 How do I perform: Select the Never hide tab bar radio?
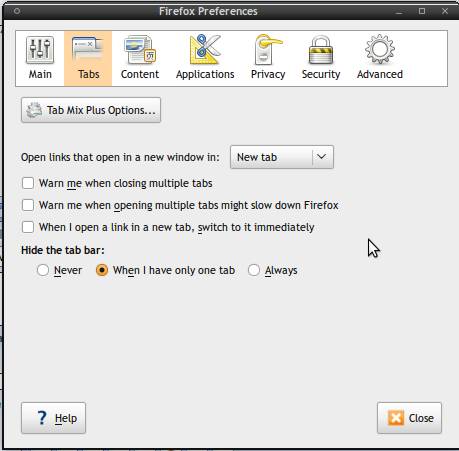43,270
